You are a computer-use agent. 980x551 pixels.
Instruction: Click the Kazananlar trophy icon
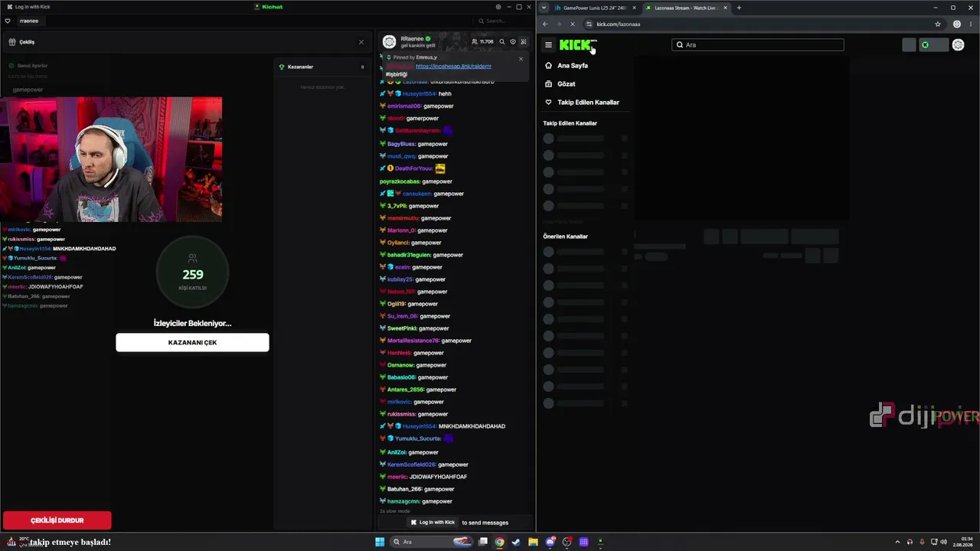(282, 67)
